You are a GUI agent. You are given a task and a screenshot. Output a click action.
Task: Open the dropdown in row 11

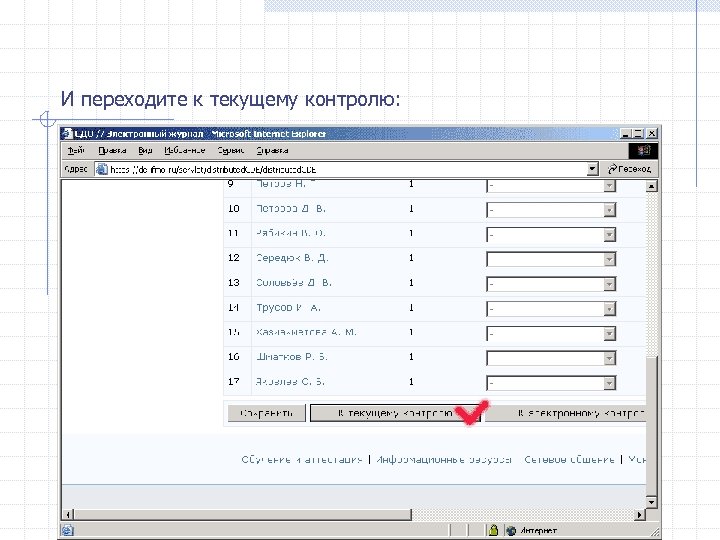click(x=609, y=235)
